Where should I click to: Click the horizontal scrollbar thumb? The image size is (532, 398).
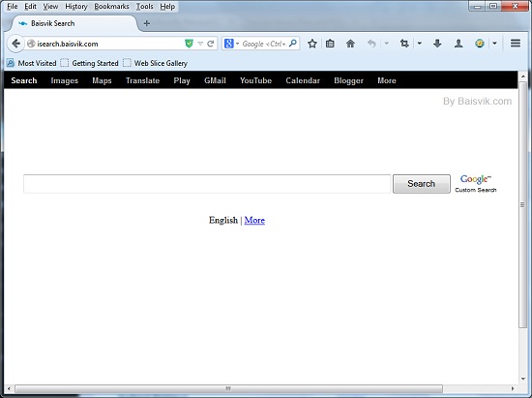tap(228, 388)
